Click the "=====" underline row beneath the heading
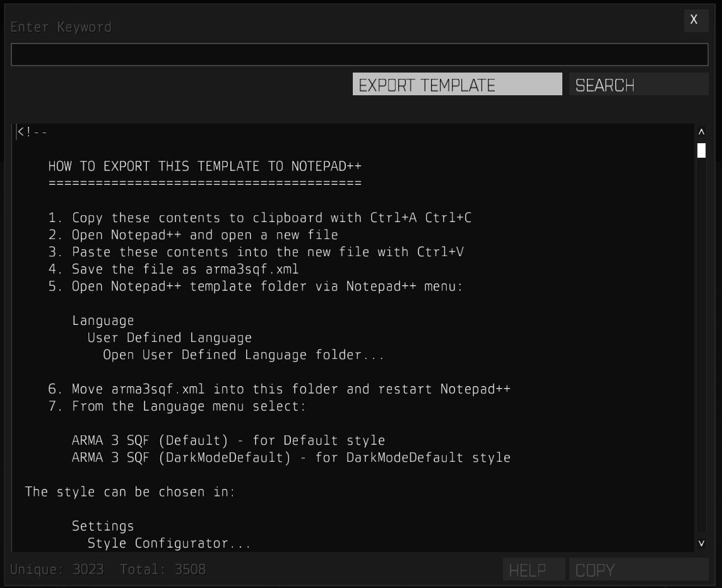The height and width of the screenshot is (588, 722). [205, 183]
